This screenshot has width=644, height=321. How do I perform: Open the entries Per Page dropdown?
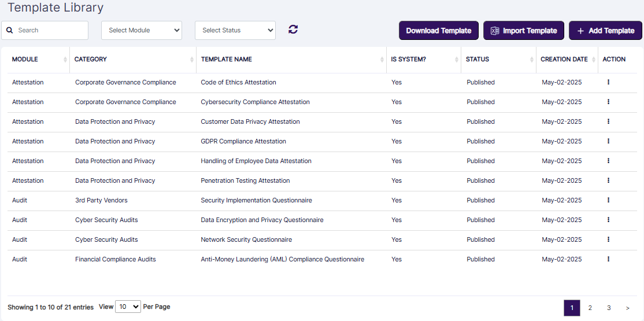(128, 307)
